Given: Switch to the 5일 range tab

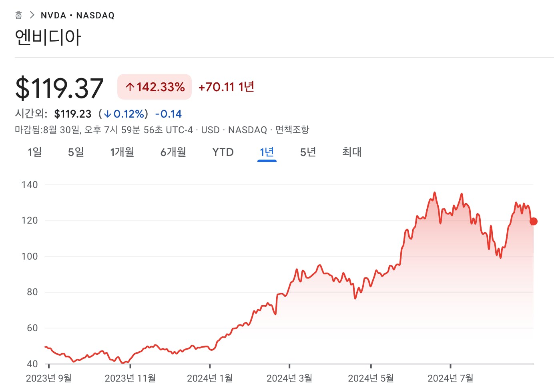Looking at the screenshot, I should click(76, 152).
